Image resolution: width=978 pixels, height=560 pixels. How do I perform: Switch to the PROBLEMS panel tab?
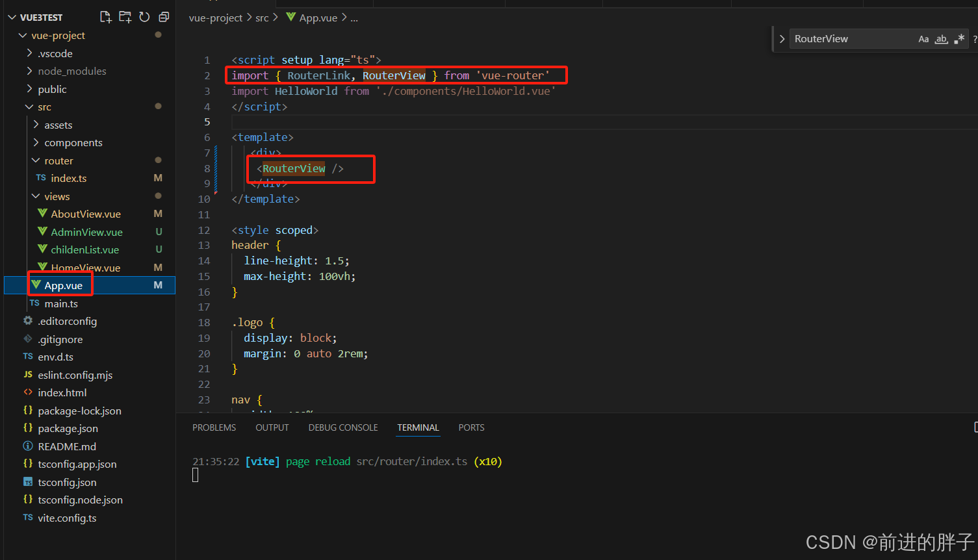214,427
